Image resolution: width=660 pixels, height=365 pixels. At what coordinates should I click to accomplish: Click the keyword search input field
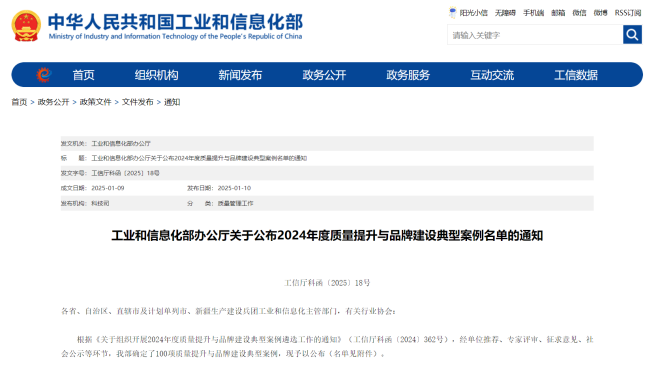[x=535, y=35]
